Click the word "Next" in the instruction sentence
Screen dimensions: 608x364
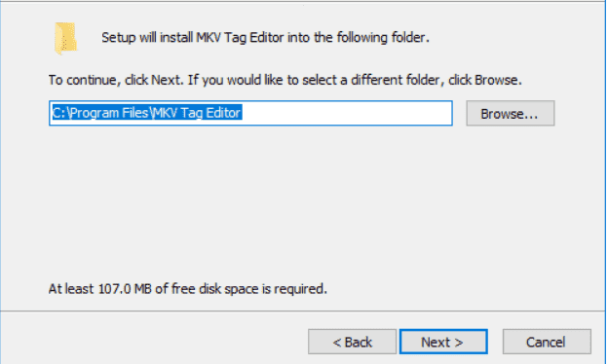point(166,80)
